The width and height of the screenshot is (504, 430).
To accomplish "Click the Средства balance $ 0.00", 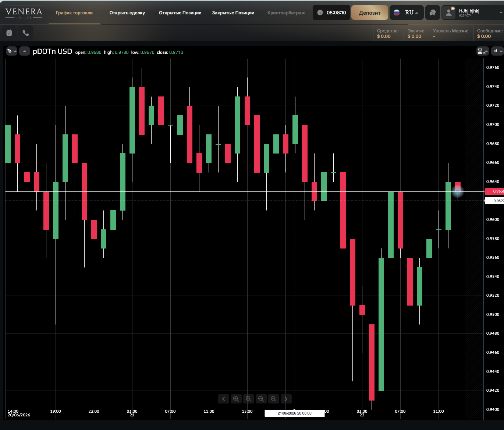I will [x=384, y=36].
